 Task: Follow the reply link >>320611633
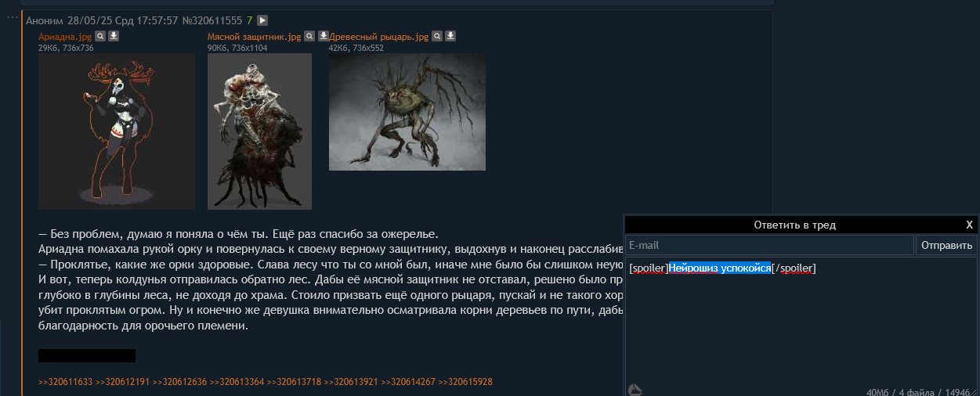coord(66,382)
